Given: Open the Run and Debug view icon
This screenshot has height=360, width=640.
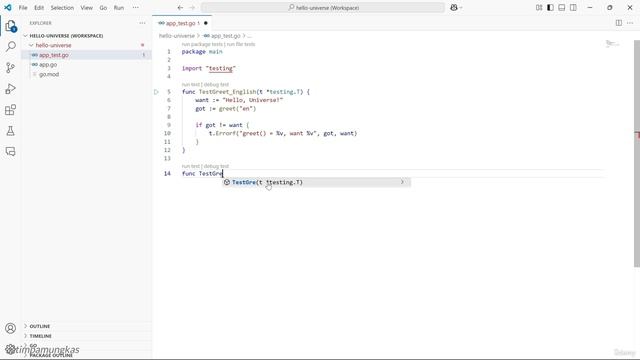Looking at the screenshot, I should (11, 89).
